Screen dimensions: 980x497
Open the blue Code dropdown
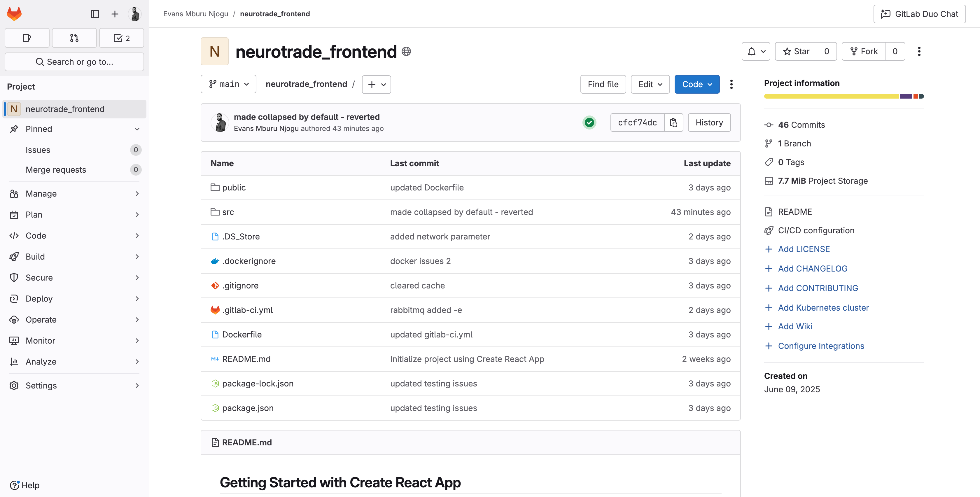tap(696, 84)
